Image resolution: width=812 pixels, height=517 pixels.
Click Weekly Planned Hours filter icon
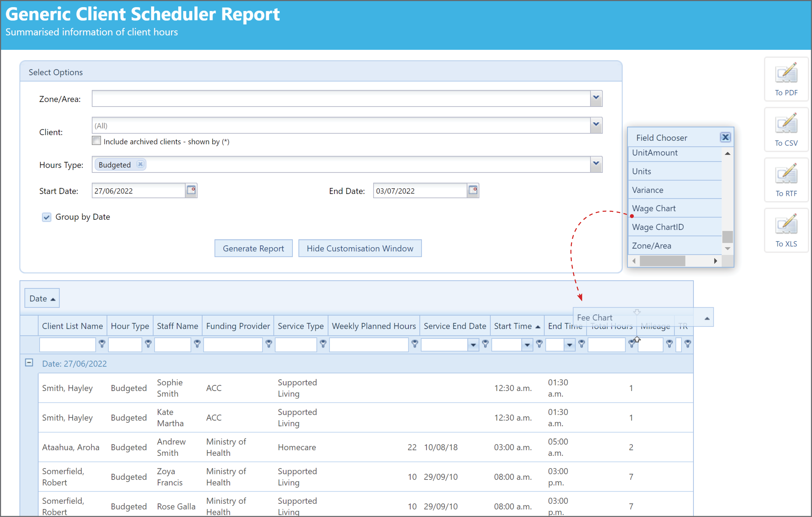(x=415, y=344)
